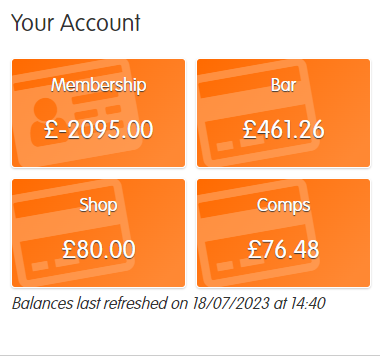Click the 18/07/2023 refresh date
The width and height of the screenshot is (380, 363).
coord(231,303)
